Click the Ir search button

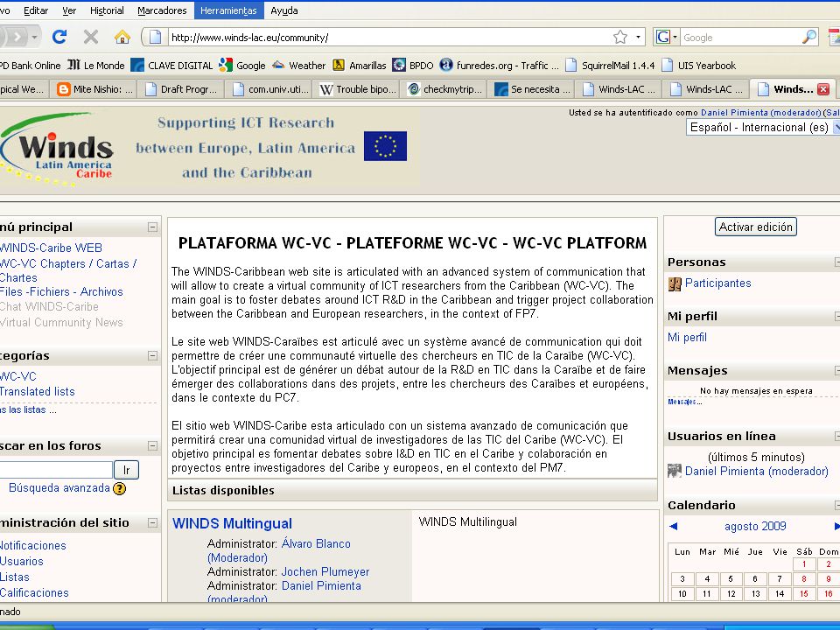tap(126, 470)
